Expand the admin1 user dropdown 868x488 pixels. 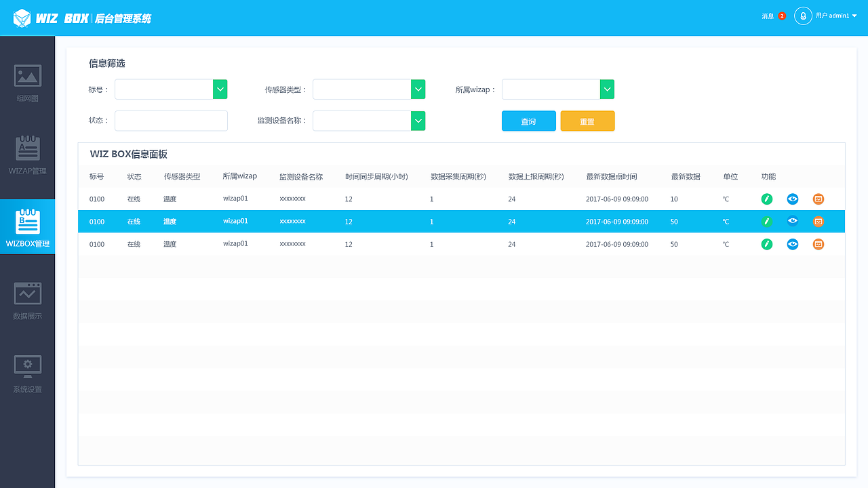pyautogui.click(x=833, y=16)
